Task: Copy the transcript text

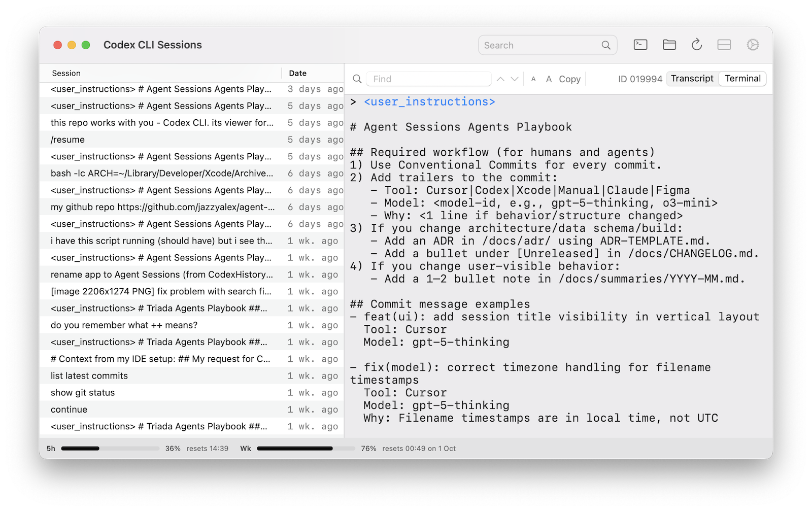Action: (x=569, y=79)
